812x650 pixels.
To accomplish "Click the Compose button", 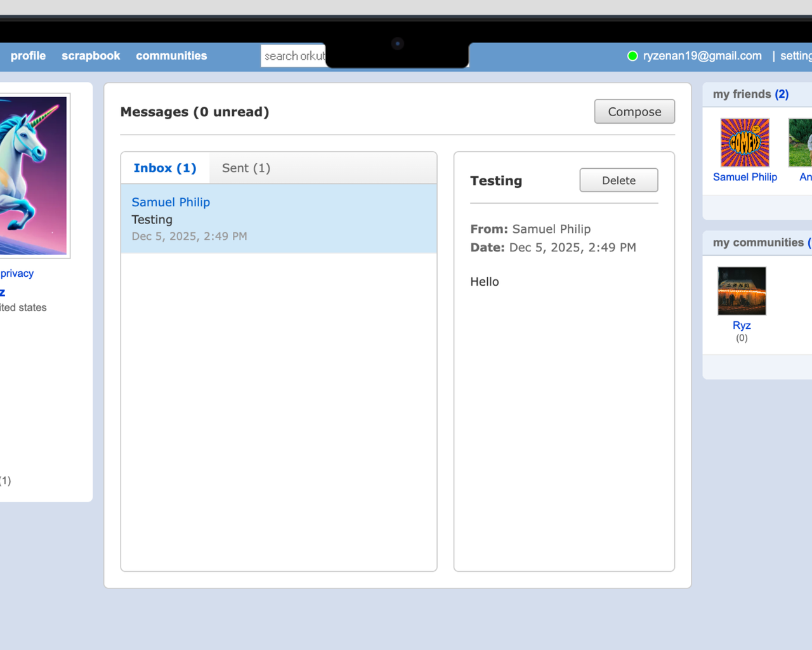I will coord(634,111).
